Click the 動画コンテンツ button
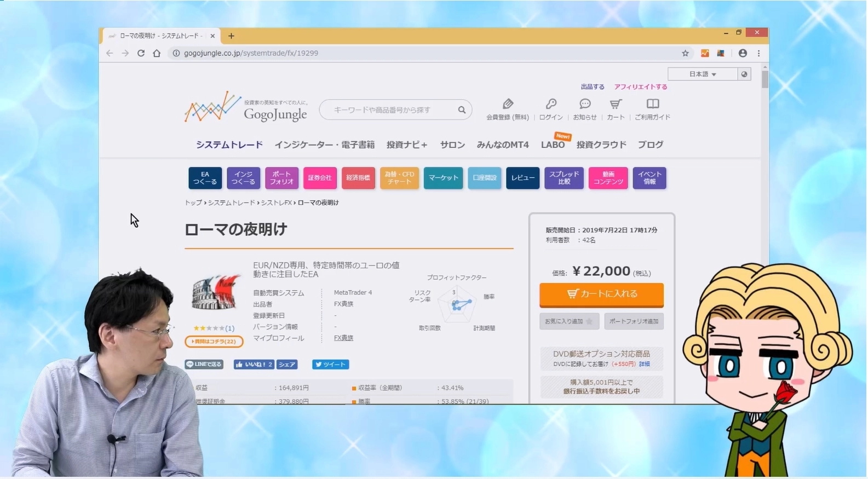This screenshot has width=868, height=479. click(x=608, y=178)
